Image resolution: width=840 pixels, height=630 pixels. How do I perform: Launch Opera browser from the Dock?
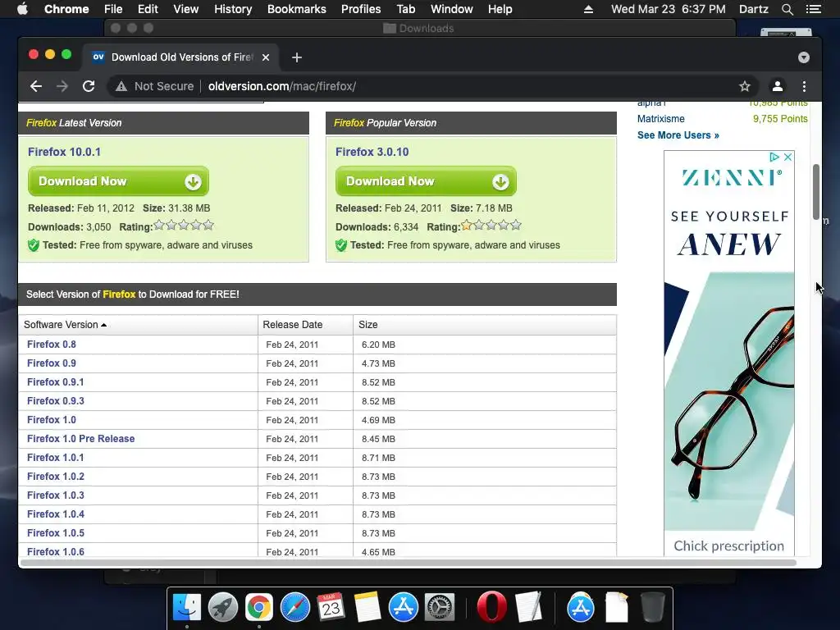(x=491, y=608)
